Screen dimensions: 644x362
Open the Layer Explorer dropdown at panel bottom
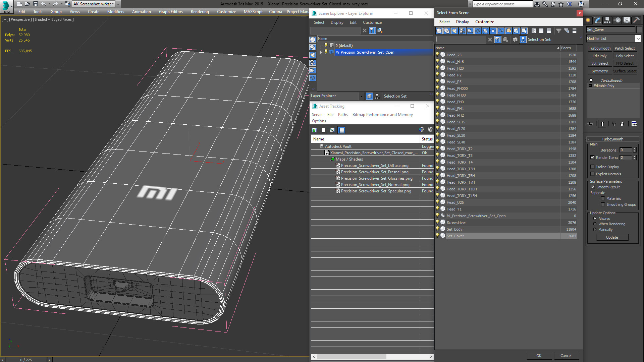361,96
